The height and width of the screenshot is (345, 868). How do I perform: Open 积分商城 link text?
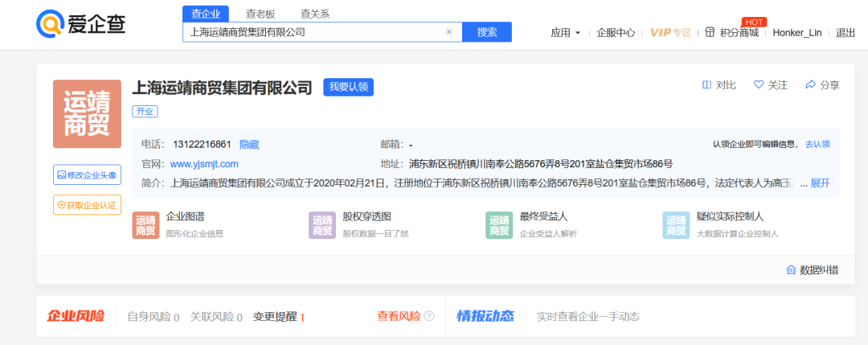tap(739, 33)
